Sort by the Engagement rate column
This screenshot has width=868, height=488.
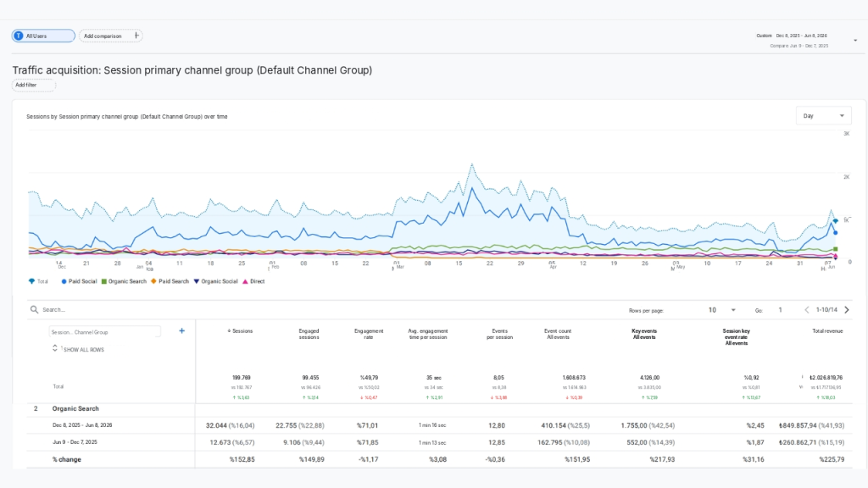point(369,334)
